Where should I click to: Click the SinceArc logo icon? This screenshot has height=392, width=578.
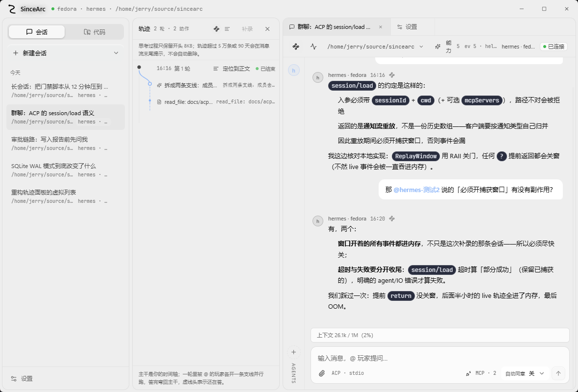pos(12,9)
